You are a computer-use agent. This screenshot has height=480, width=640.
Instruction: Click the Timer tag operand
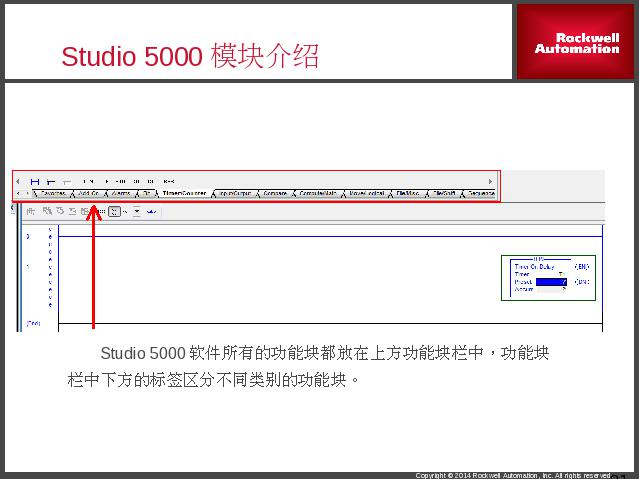pos(562,274)
